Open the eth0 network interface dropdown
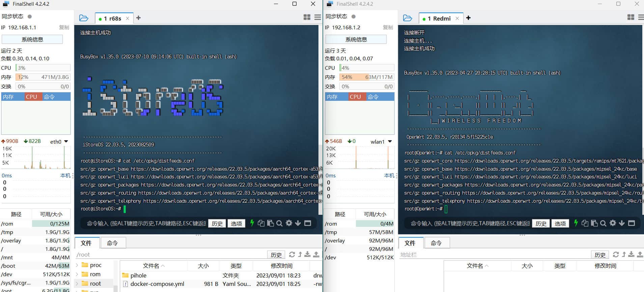644x292 pixels. point(66,142)
